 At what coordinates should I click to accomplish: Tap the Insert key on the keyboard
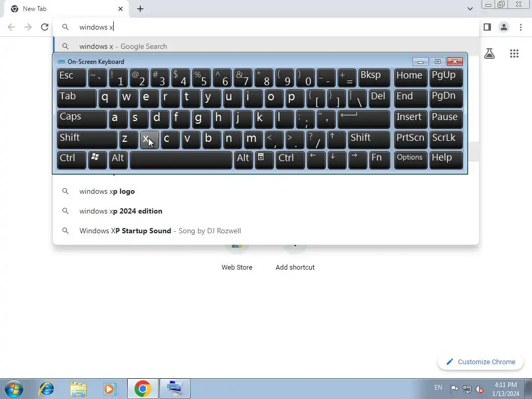[x=410, y=119]
